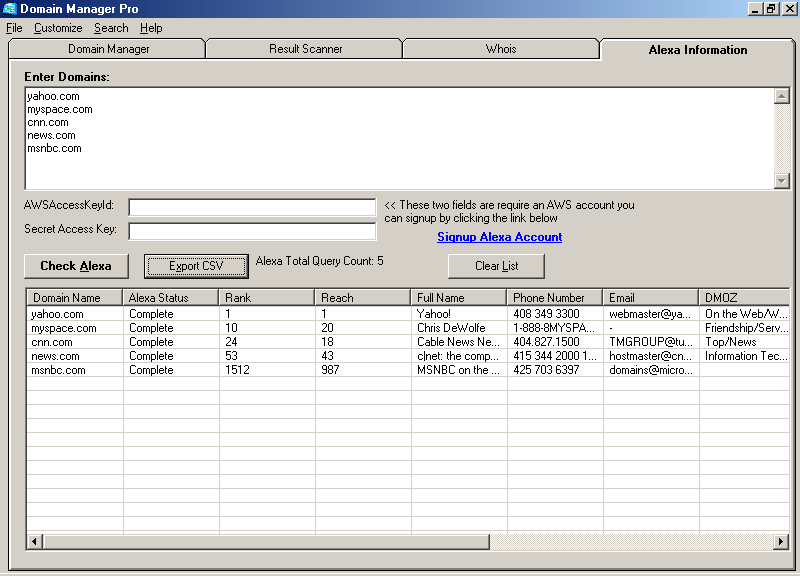
Task: Open the Whois tab
Action: tap(500, 47)
